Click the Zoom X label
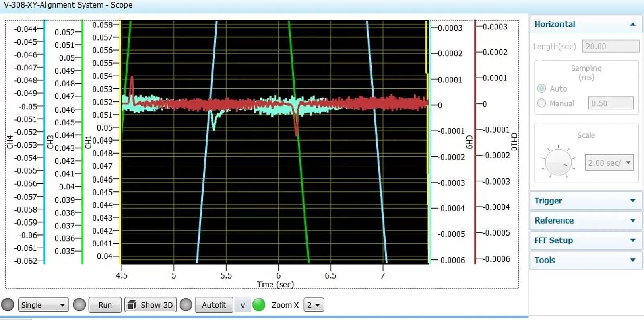The height and width of the screenshot is (320, 644). [285, 305]
